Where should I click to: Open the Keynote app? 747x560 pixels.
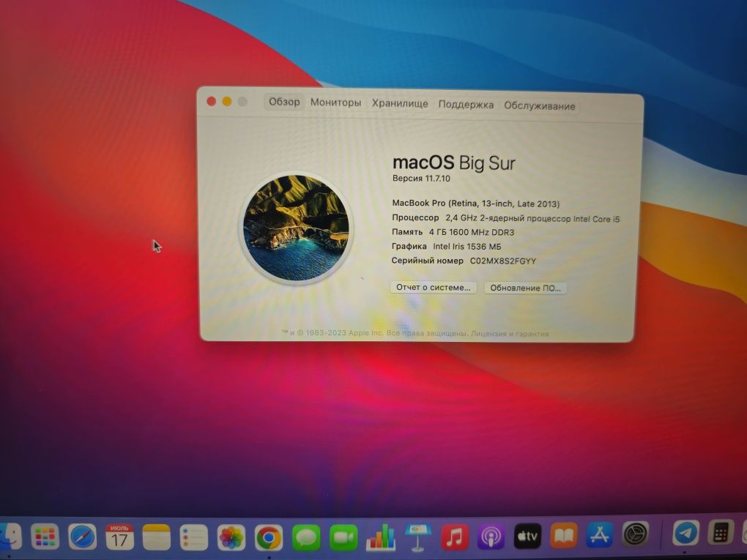(417, 537)
